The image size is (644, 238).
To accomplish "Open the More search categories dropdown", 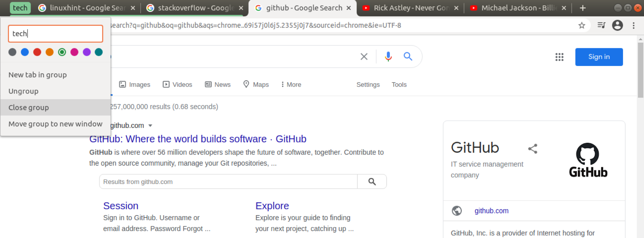I will coord(291,85).
